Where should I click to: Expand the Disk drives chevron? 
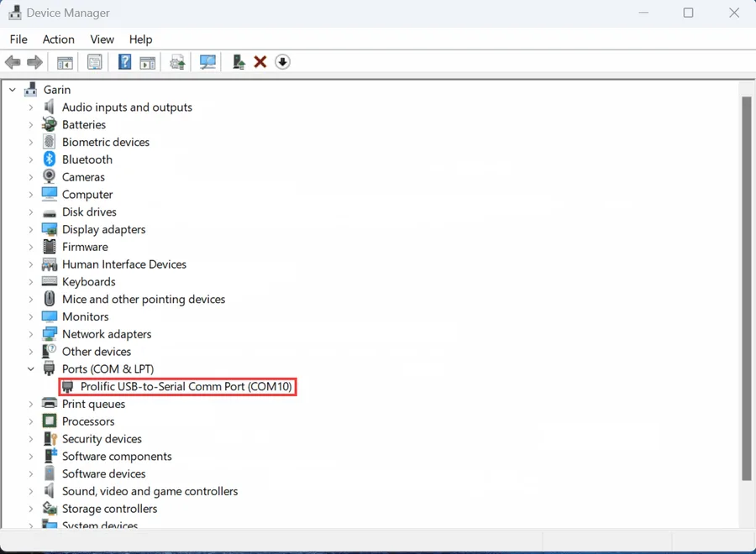click(31, 212)
